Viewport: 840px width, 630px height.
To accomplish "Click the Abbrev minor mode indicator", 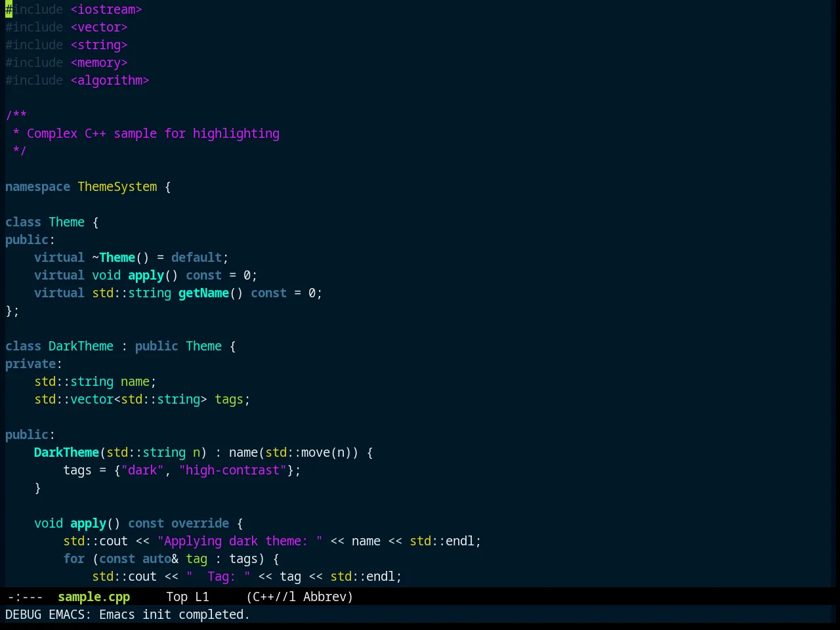I will (x=325, y=597).
